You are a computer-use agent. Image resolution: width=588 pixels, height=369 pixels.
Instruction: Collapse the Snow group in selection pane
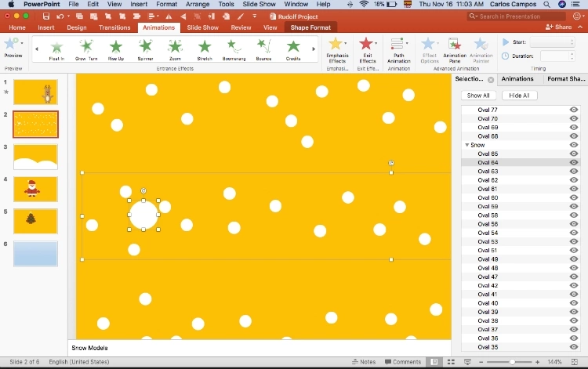point(467,145)
